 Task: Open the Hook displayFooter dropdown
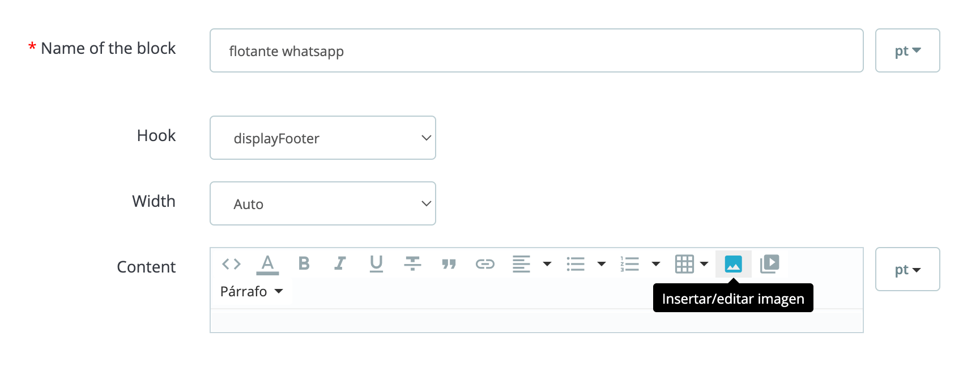323,138
